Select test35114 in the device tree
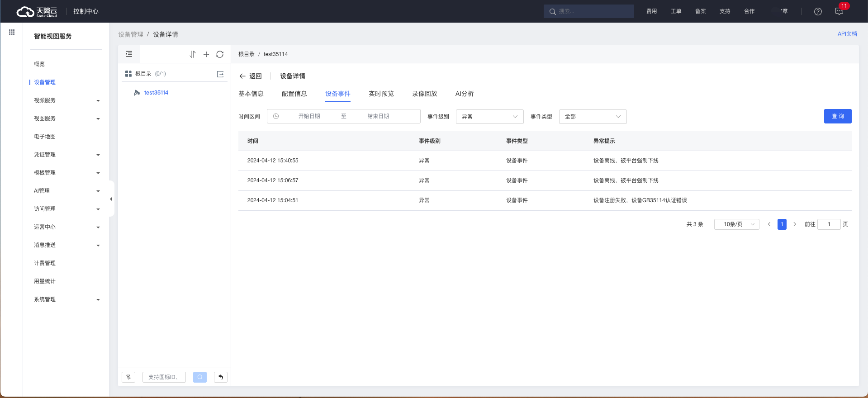The height and width of the screenshot is (398, 868). [x=156, y=93]
